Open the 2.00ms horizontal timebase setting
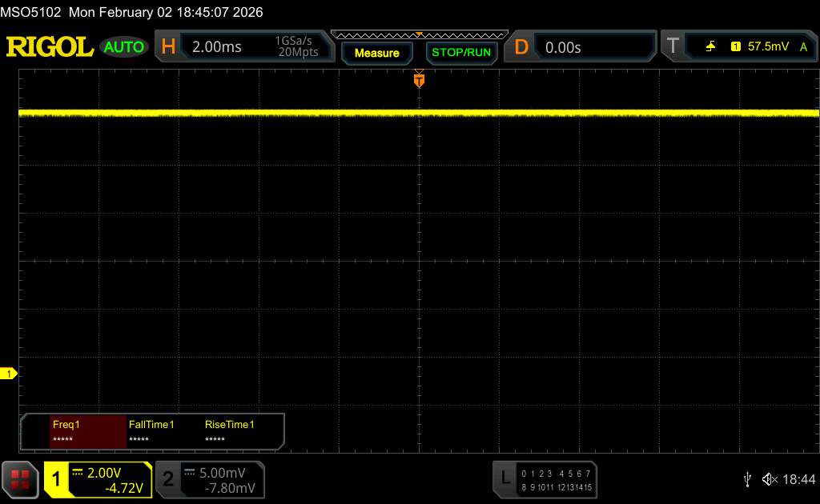The image size is (820, 504). click(216, 47)
